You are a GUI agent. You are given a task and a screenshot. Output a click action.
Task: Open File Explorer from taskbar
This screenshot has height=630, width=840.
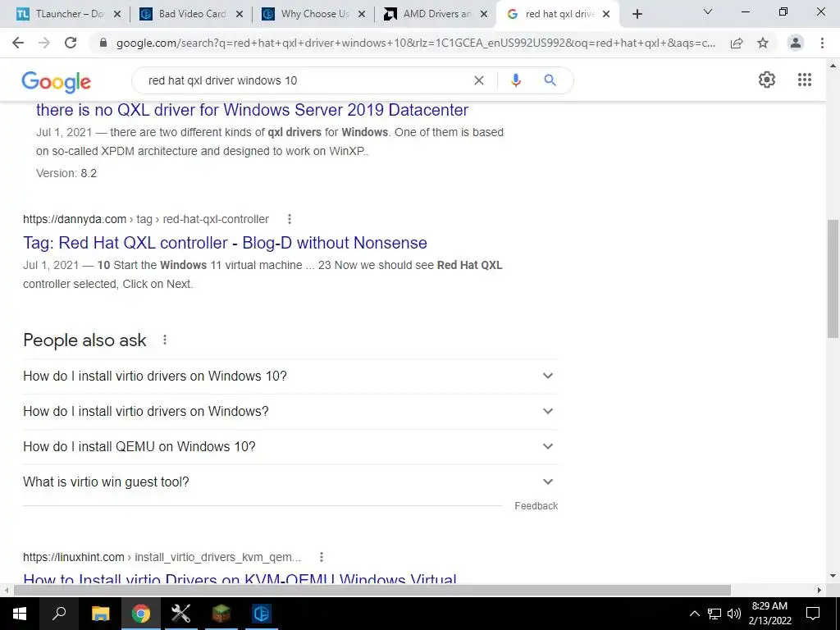pyautogui.click(x=100, y=614)
